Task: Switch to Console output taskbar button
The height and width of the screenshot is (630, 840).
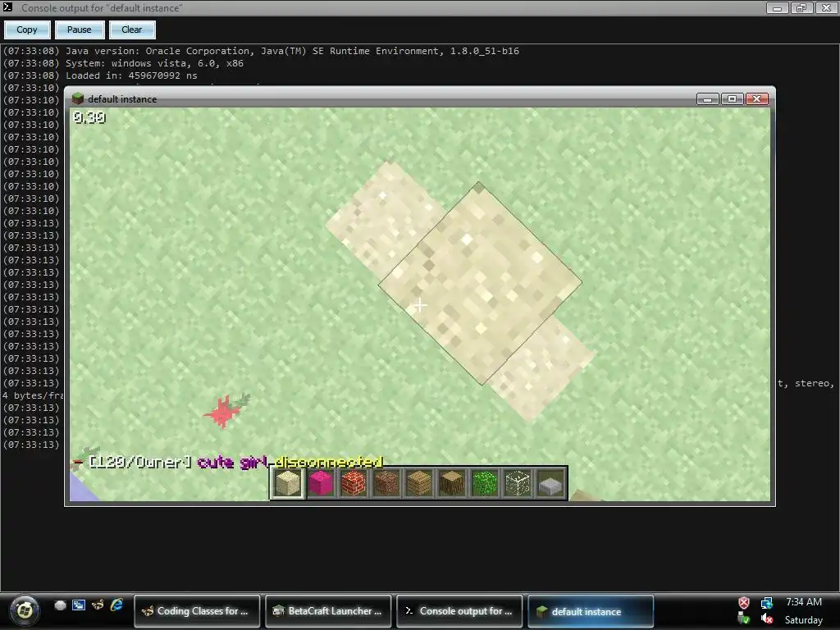Action: (459, 610)
